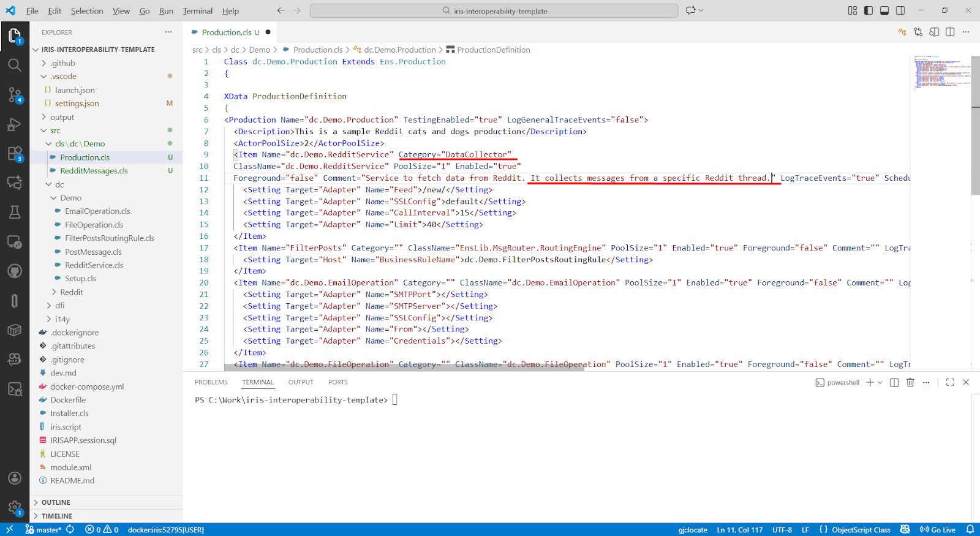The height and width of the screenshot is (536, 980).
Task: Click the ObjectScript Class language mode
Action: point(861,530)
